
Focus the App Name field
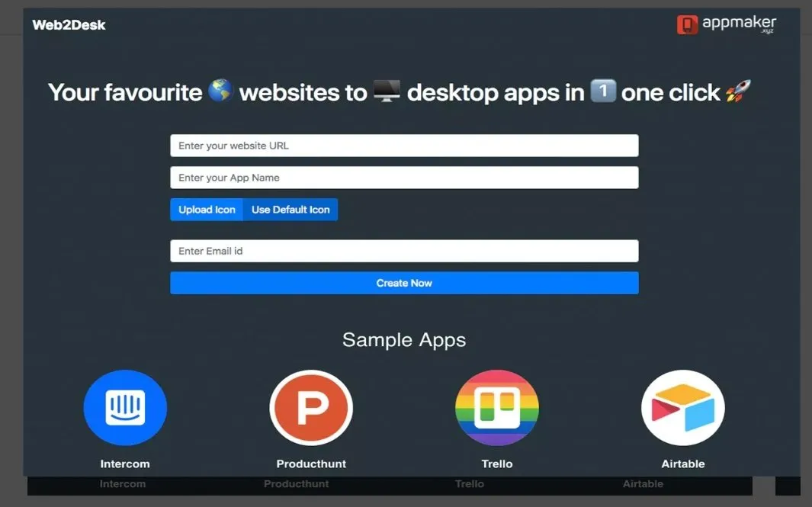click(x=404, y=178)
